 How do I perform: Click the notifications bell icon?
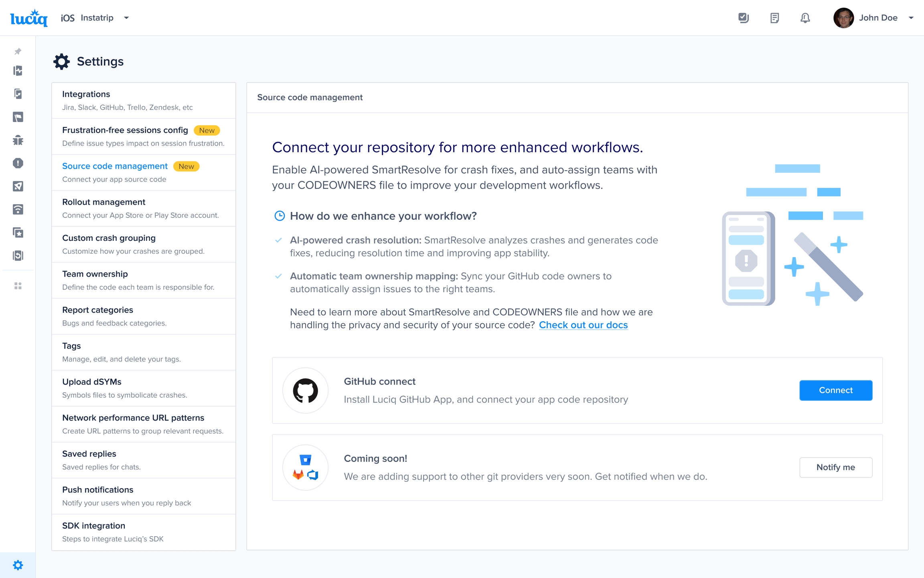point(805,18)
